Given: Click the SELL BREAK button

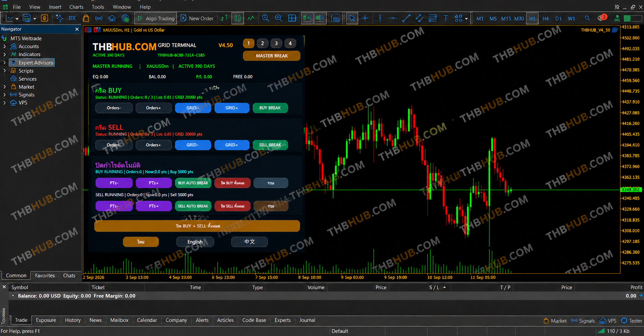Looking at the screenshot, I should 270,145.
